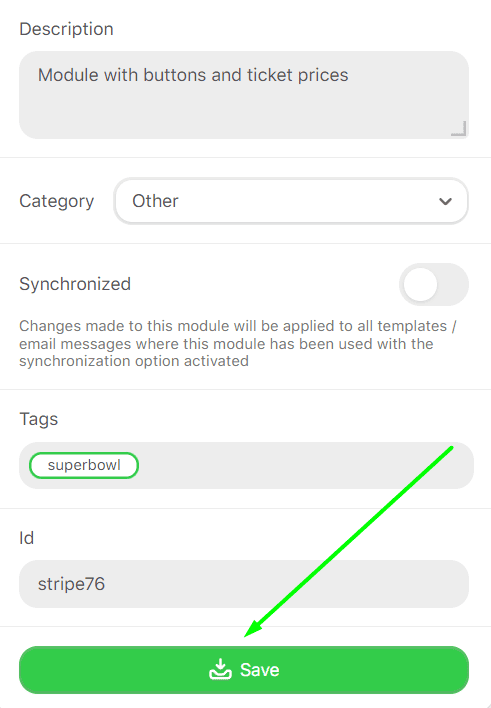Click the Tags label

(38, 419)
